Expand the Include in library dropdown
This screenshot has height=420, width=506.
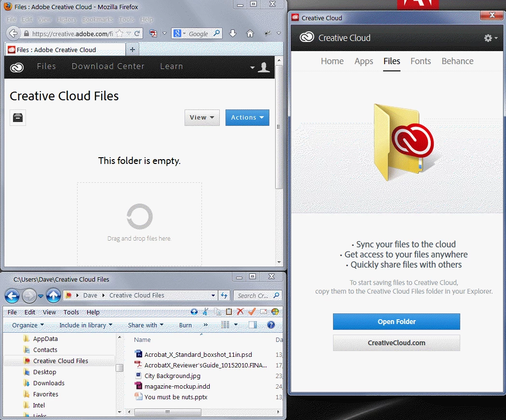(86, 325)
